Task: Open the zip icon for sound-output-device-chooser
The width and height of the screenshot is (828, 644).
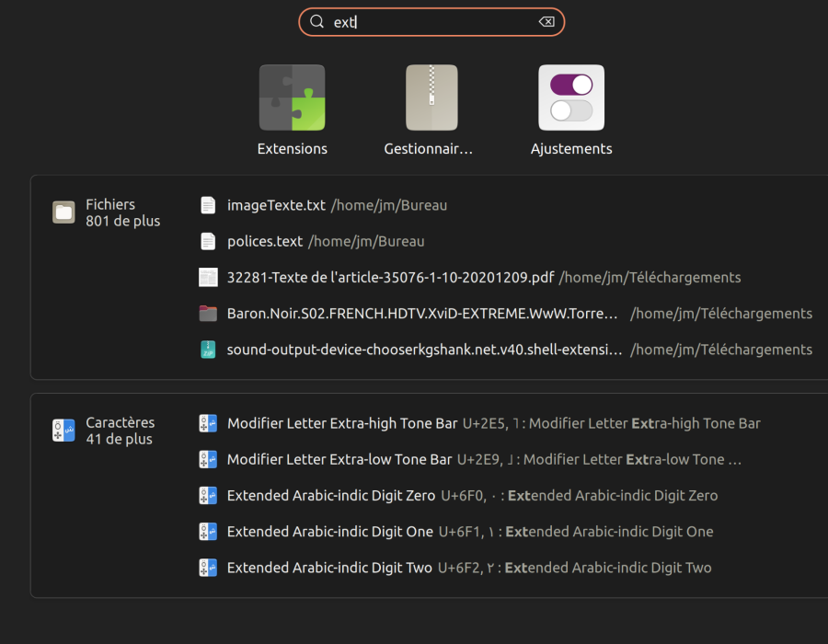Action: [208, 350]
